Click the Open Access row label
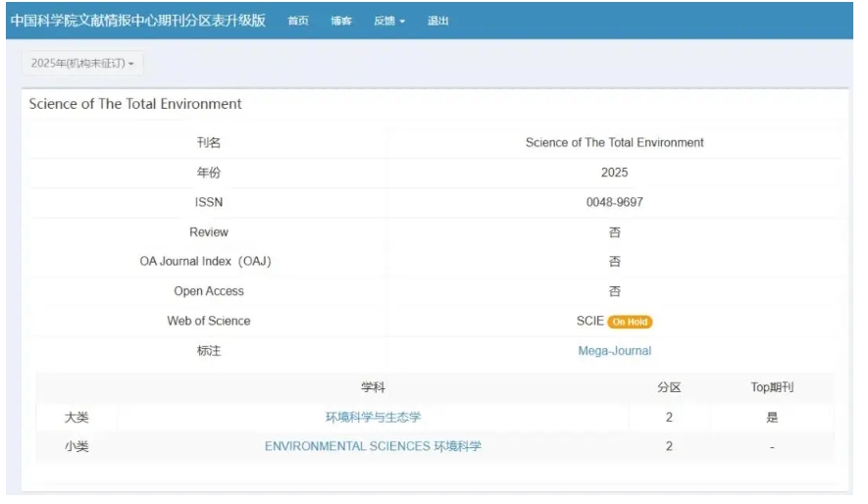 (x=209, y=291)
